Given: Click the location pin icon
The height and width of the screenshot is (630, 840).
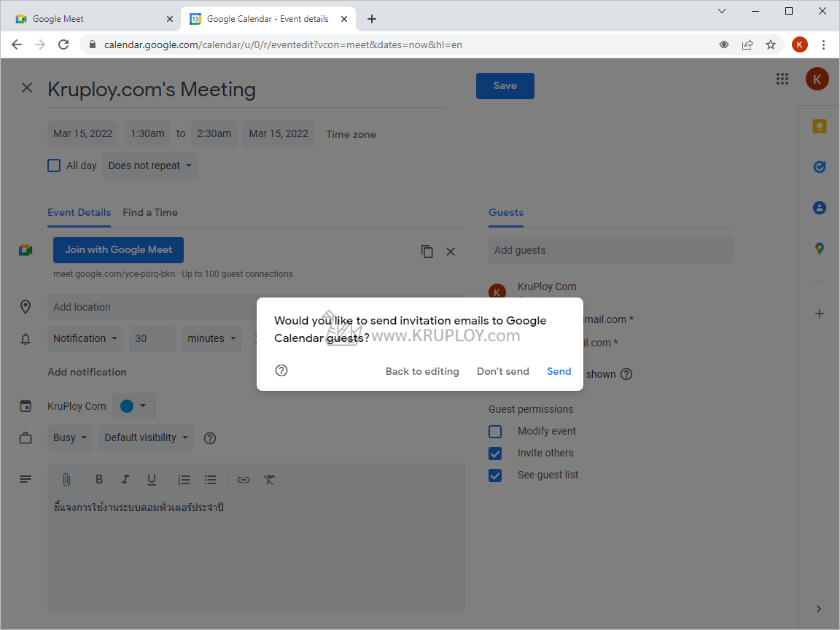Looking at the screenshot, I should [x=26, y=307].
